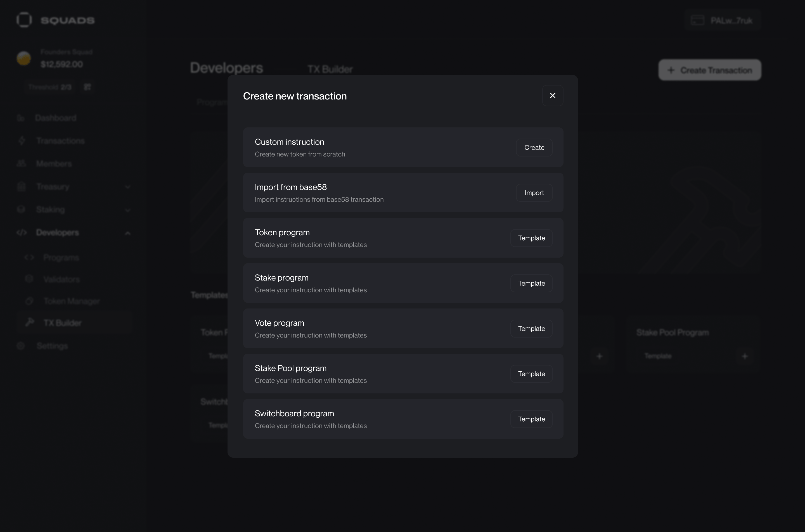Click the Create Transaction button behind dialog
This screenshot has width=805, height=532.
(x=710, y=70)
